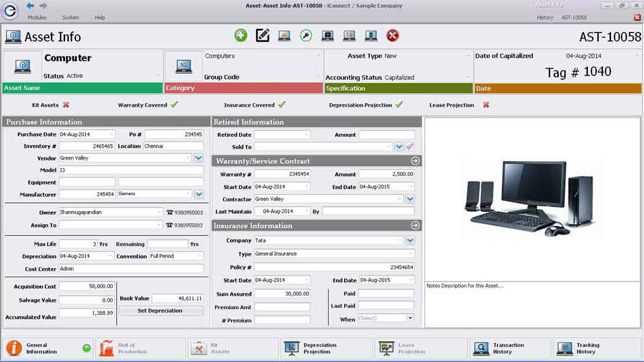
Task: Click the green add new asset icon
Action: 241,36
